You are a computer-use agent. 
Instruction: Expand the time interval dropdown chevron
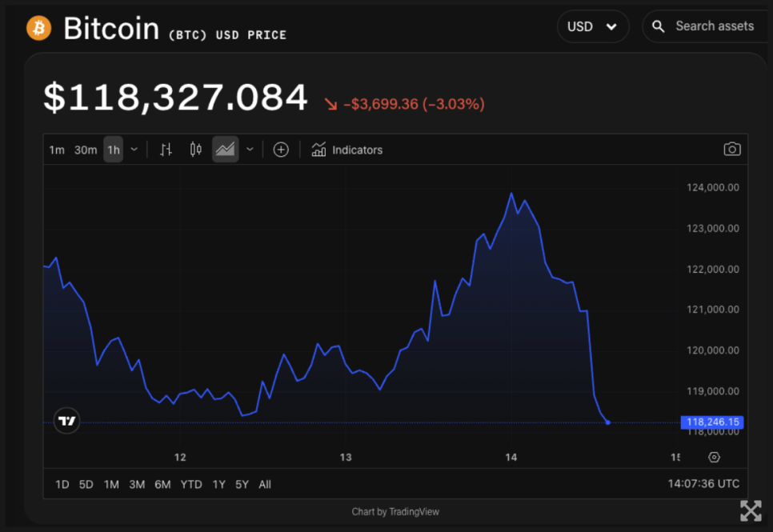point(134,150)
